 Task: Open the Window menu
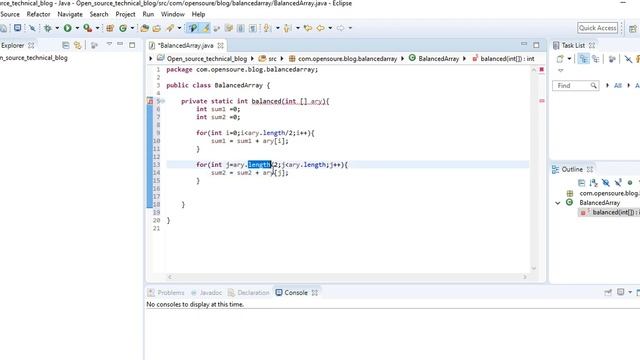pyautogui.click(x=173, y=14)
